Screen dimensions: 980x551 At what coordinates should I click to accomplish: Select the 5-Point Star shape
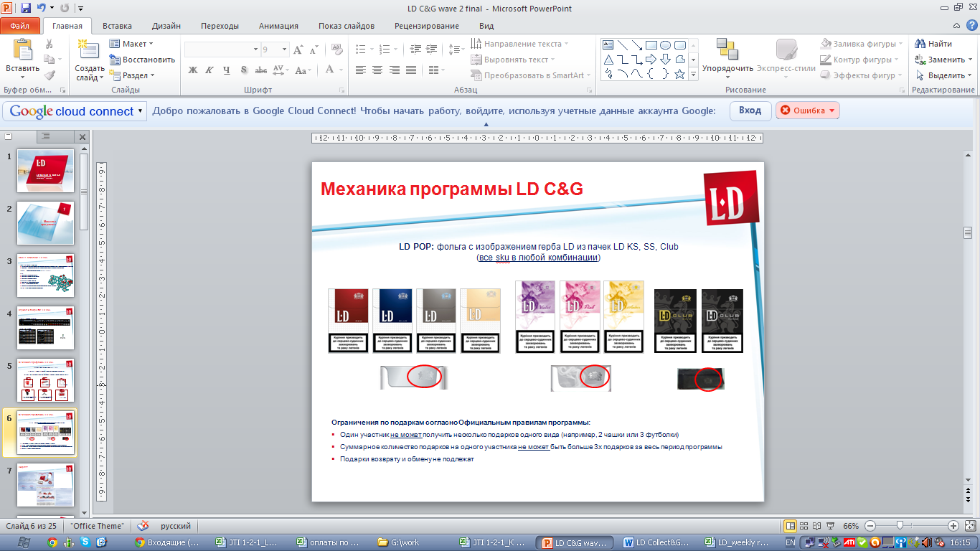pyautogui.click(x=680, y=74)
